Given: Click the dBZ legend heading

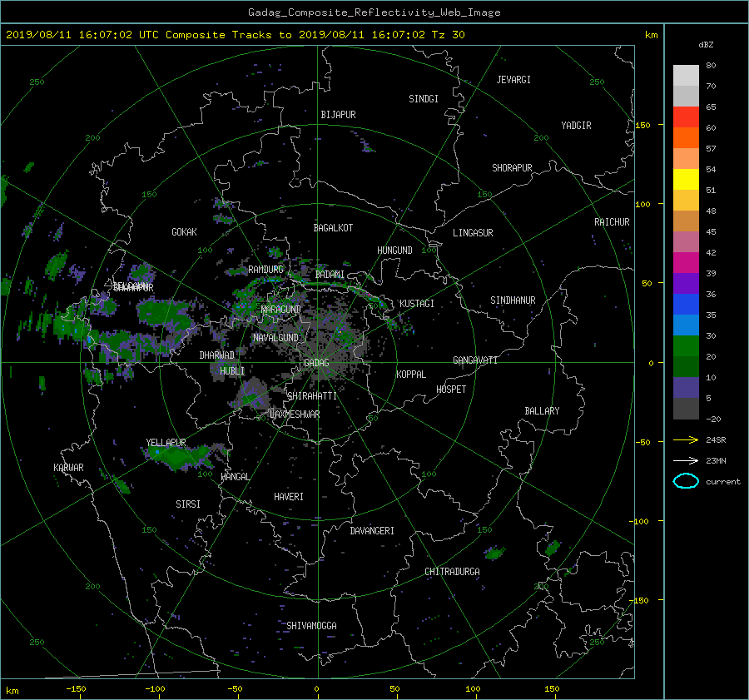Looking at the screenshot, I should pyautogui.click(x=706, y=44).
